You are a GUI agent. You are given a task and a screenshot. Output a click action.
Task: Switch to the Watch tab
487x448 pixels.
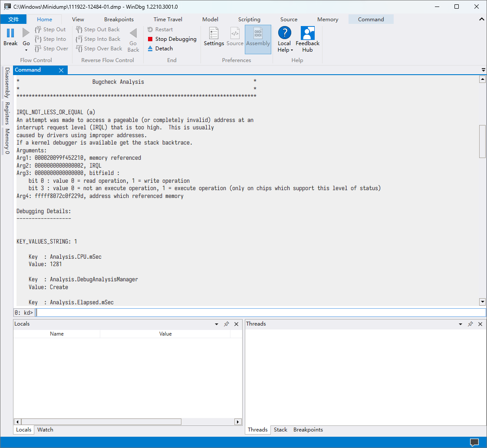click(45, 430)
